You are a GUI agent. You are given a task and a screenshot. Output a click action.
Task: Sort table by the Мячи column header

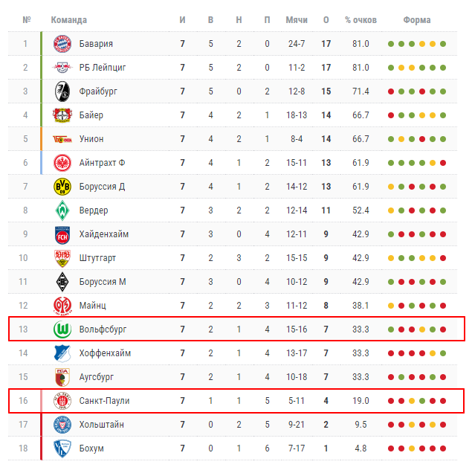coord(297,20)
